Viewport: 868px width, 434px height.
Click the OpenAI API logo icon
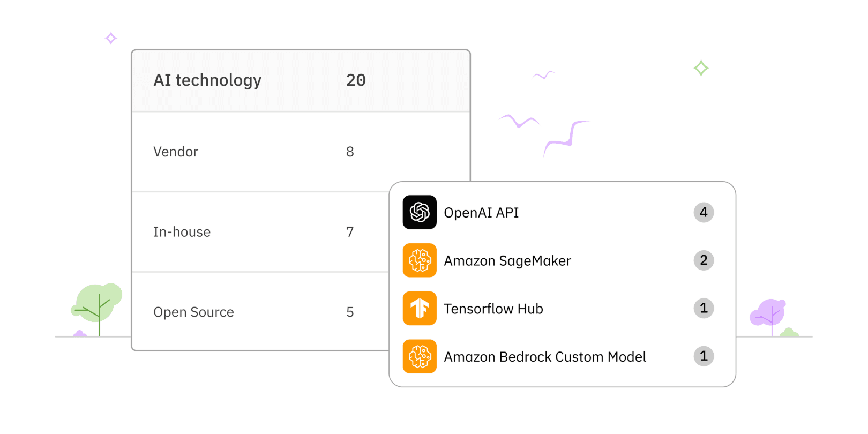click(420, 212)
